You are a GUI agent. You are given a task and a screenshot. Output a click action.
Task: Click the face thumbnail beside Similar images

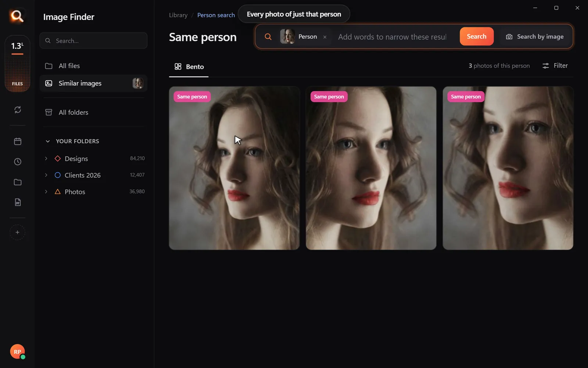pyautogui.click(x=138, y=83)
